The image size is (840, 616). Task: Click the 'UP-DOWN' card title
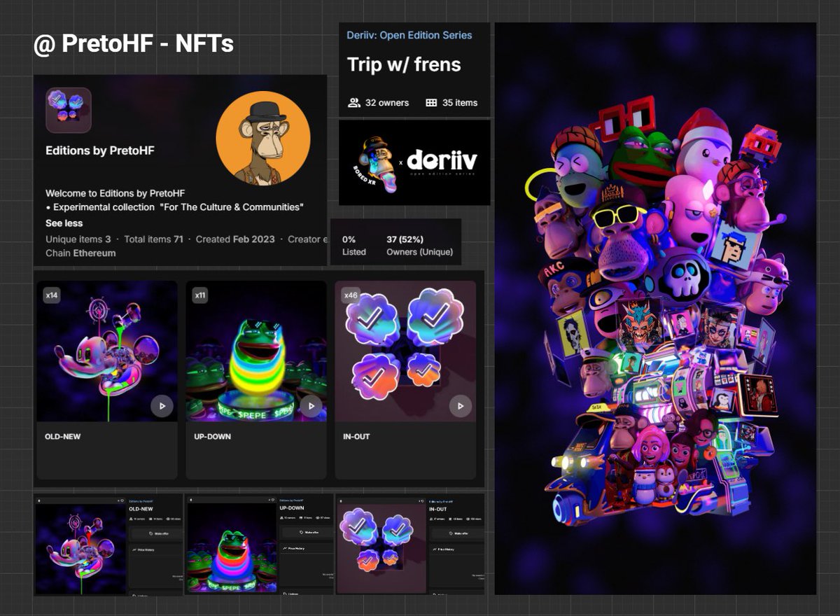pos(212,437)
